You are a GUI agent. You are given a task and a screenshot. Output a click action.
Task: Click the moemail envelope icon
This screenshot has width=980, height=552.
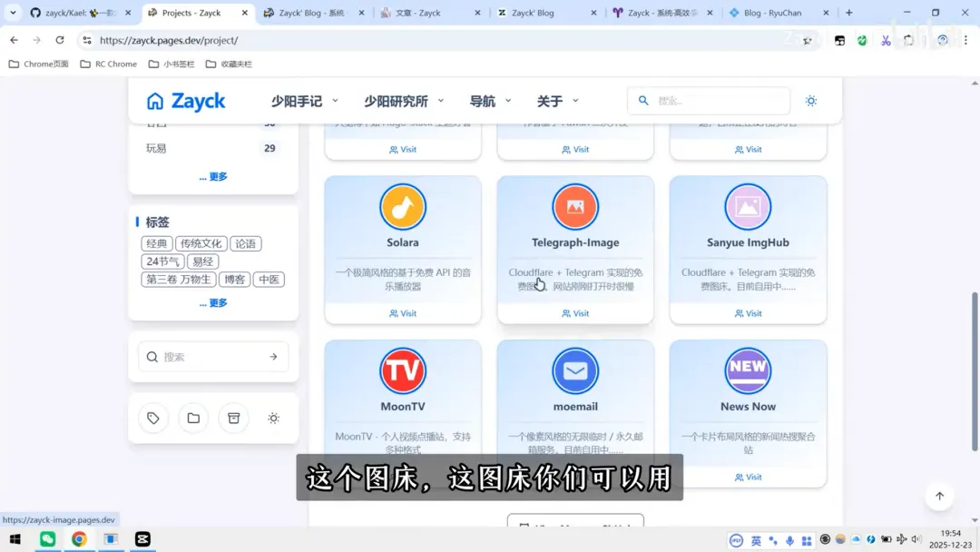point(575,370)
